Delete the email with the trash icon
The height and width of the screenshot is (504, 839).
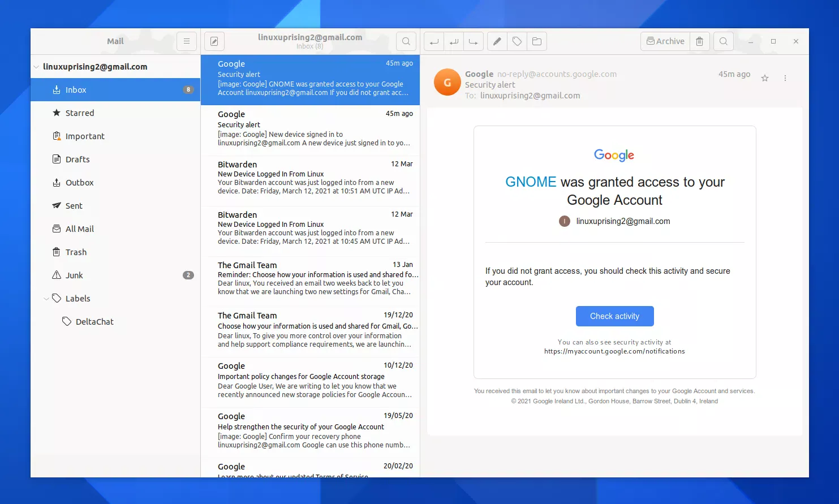[x=699, y=41]
